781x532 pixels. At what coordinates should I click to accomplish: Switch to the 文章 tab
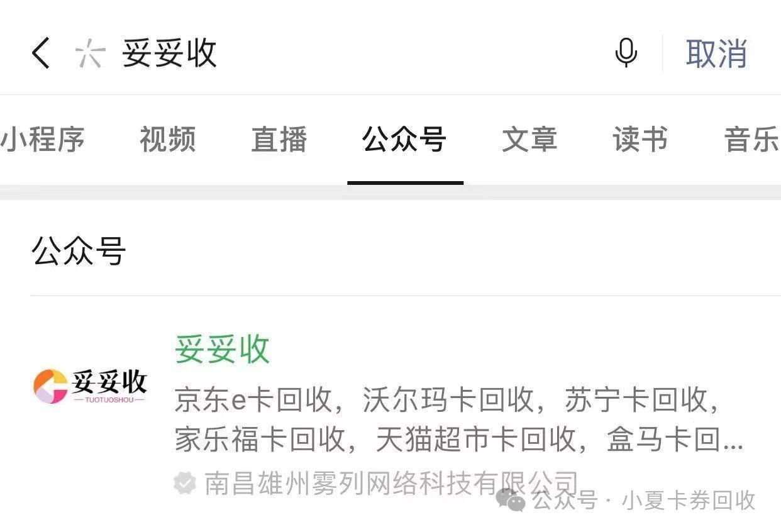point(529,139)
